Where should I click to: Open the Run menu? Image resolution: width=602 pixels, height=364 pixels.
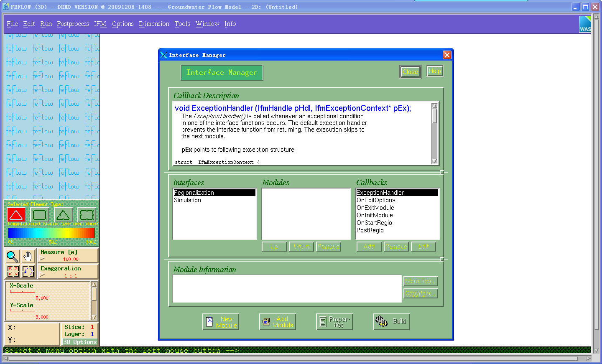pos(46,24)
